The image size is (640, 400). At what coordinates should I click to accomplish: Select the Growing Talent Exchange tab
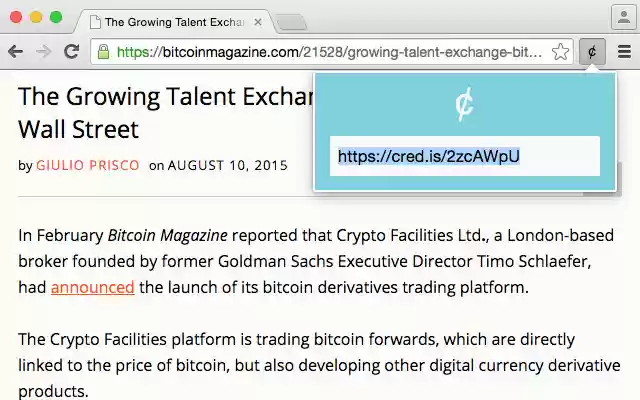point(172,21)
